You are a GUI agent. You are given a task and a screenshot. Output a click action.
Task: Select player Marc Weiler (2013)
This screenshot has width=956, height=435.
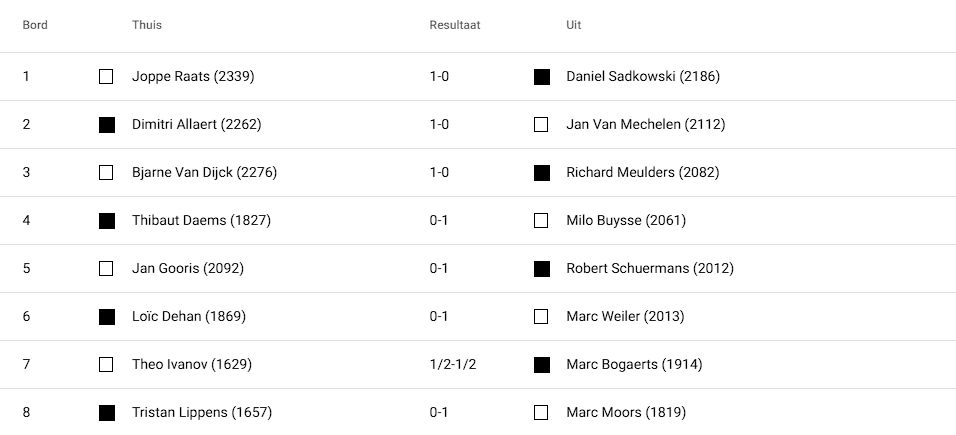pyautogui.click(x=625, y=317)
